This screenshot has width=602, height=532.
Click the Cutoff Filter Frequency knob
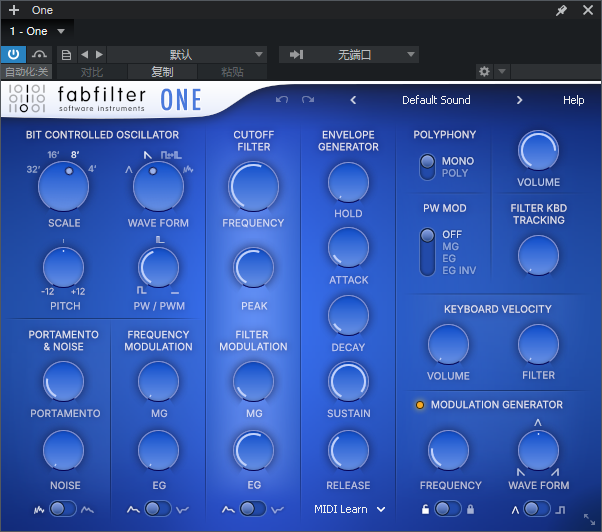click(x=253, y=187)
